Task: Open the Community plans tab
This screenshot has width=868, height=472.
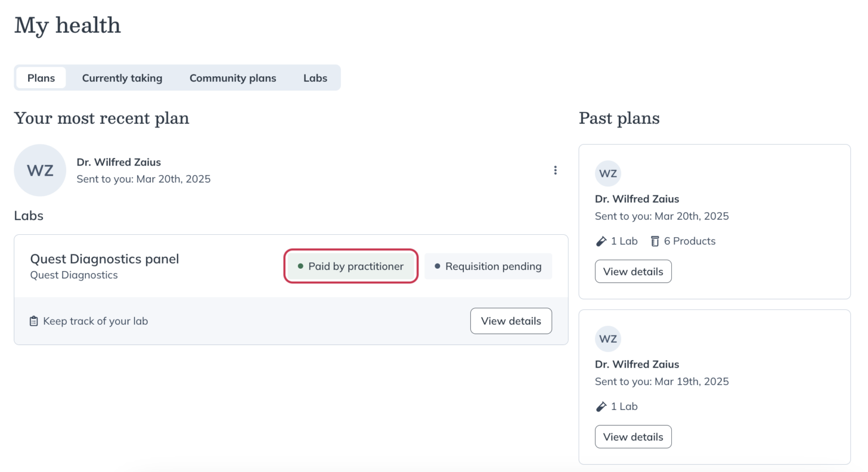Action: 232,78
